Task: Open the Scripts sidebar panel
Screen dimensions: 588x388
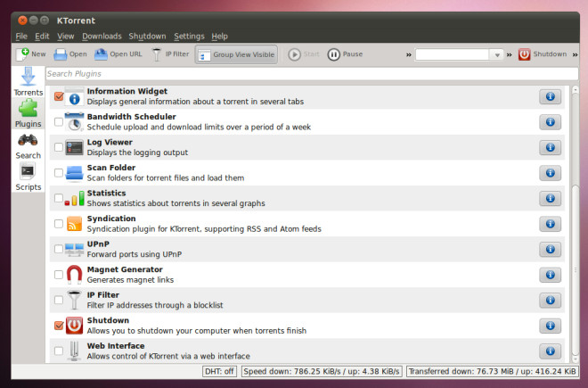Action: click(x=29, y=177)
